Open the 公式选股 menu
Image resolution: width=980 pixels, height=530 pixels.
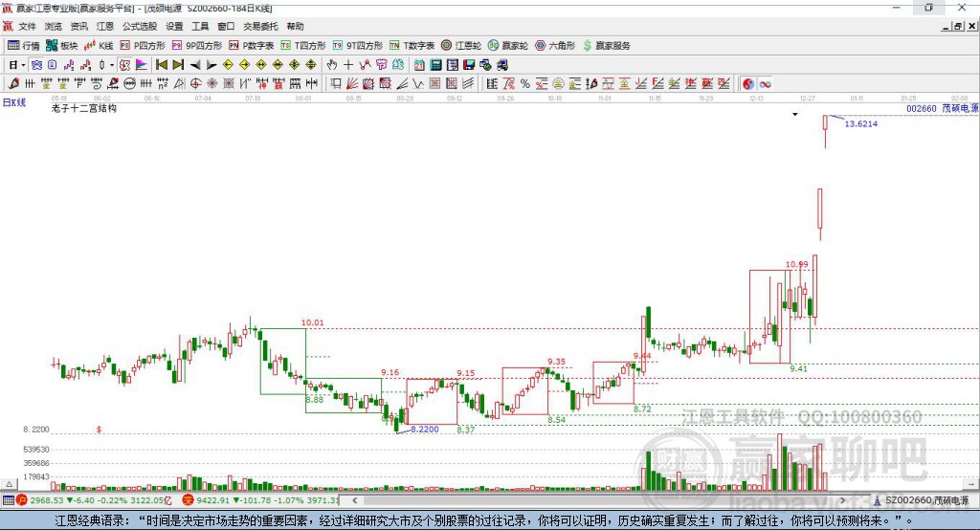(140, 26)
